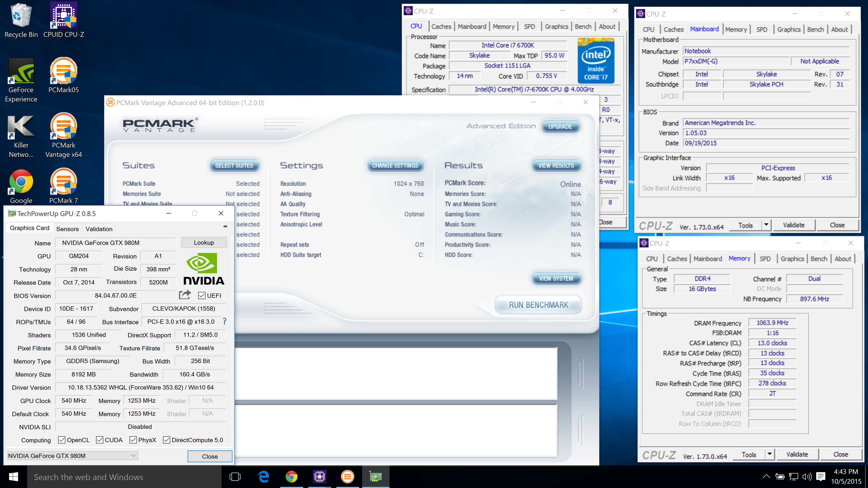Open the Recycle Bin desktop icon
This screenshot has height=488, width=868.
(21, 20)
